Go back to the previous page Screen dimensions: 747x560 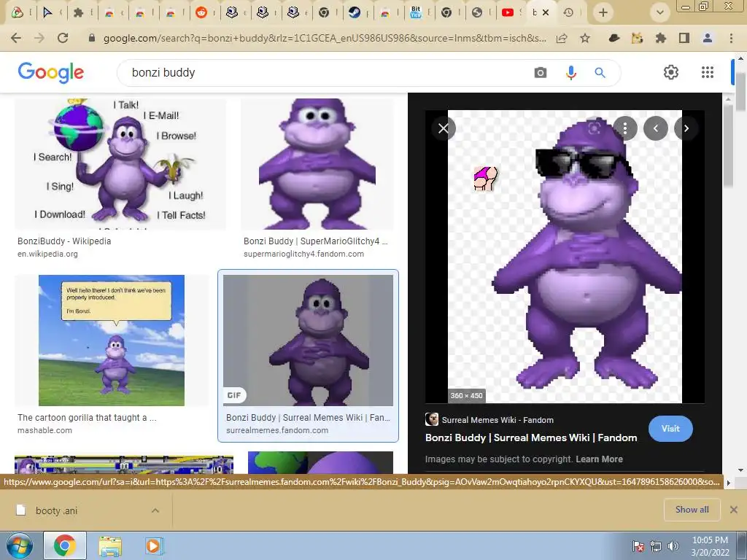click(x=16, y=38)
